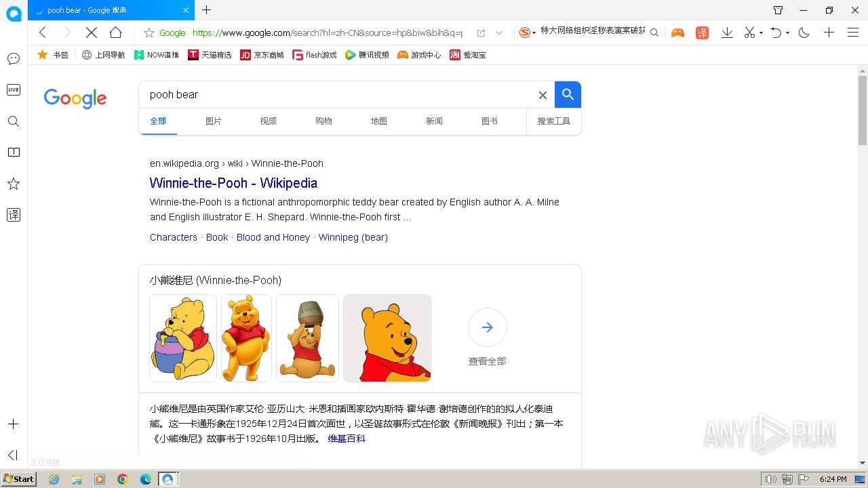Click the orange translate toolbar icon
This screenshot has height=488, width=868.
[x=702, y=33]
